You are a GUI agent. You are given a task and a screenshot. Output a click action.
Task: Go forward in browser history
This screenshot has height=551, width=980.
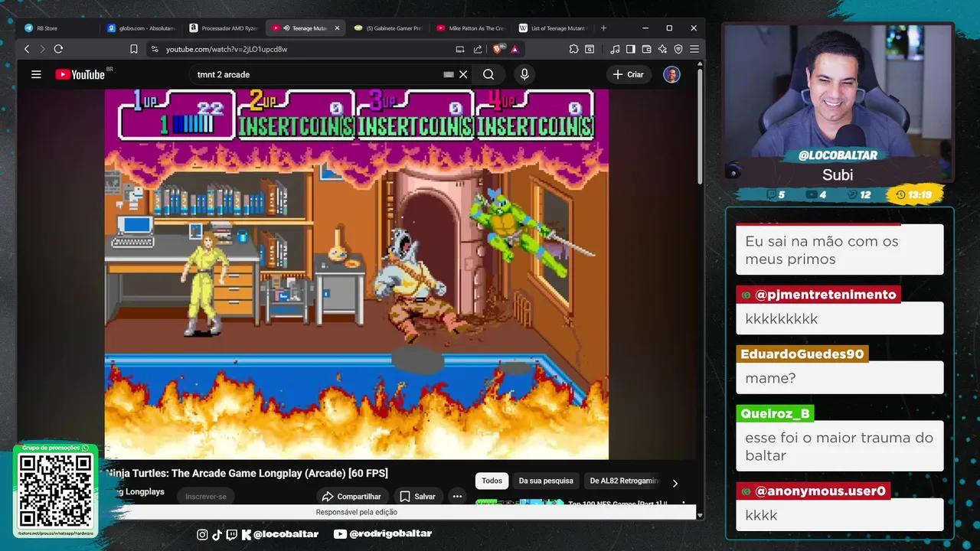coord(42,49)
